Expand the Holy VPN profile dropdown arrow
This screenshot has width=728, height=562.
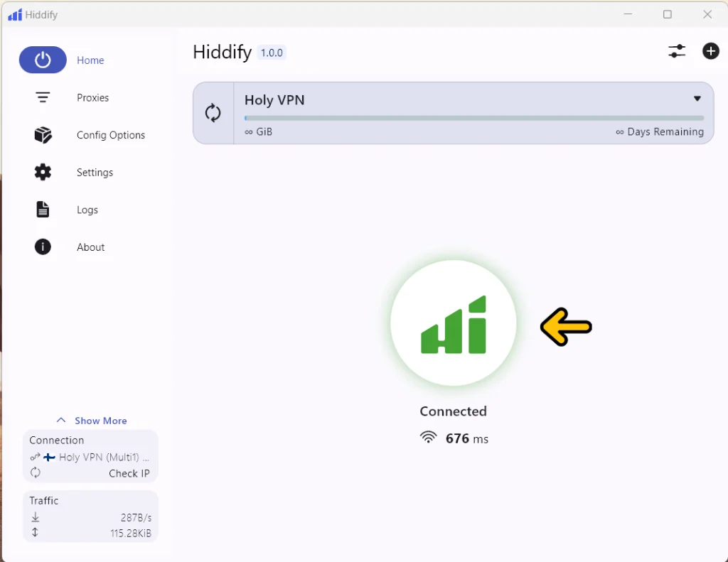(697, 99)
